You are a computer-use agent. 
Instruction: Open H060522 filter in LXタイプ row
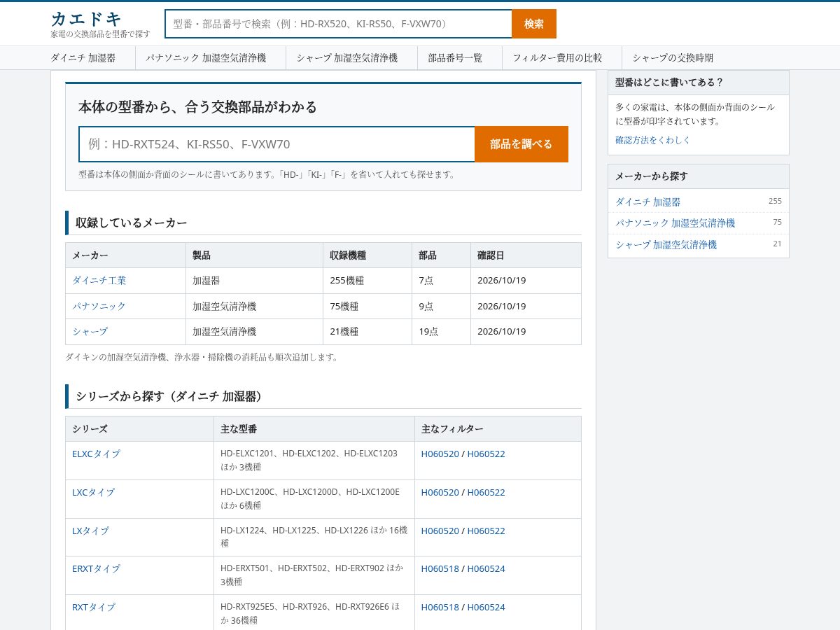(486, 531)
